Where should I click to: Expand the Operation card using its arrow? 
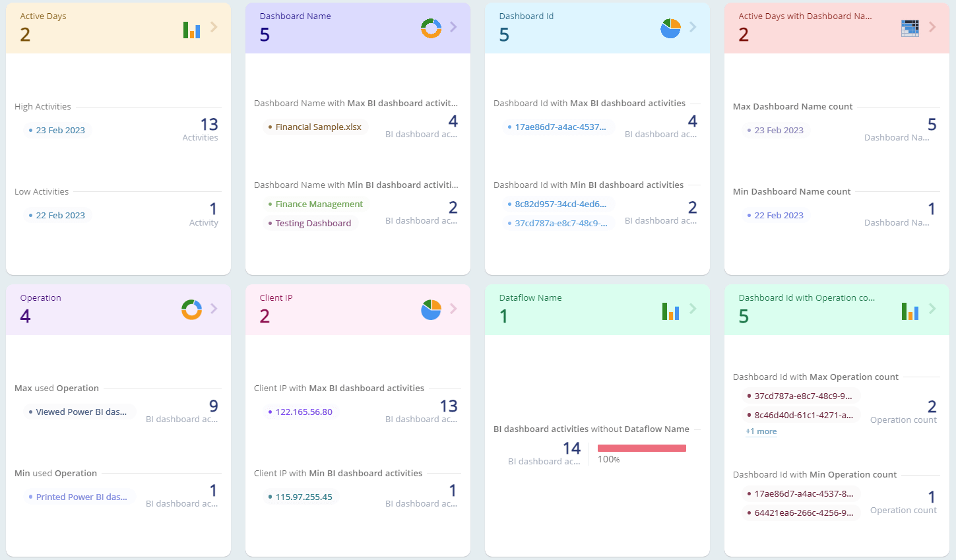[x=212, y=309]
